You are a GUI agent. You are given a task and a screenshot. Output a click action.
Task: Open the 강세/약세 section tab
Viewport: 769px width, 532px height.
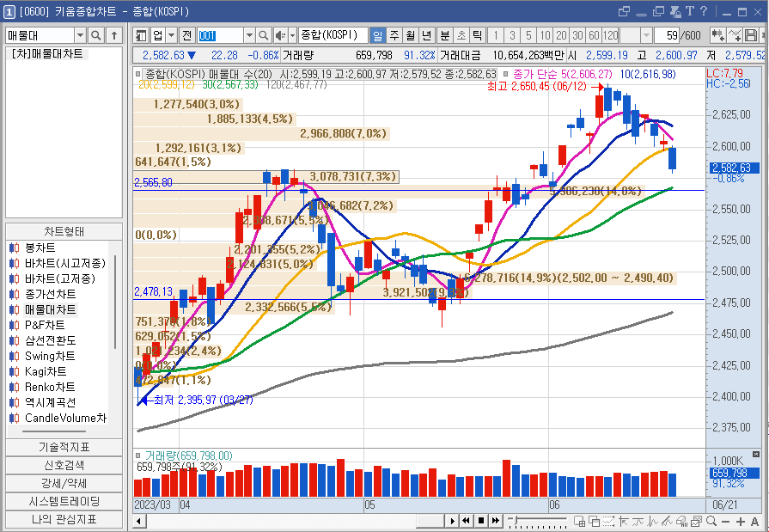(x=64, y=483)
